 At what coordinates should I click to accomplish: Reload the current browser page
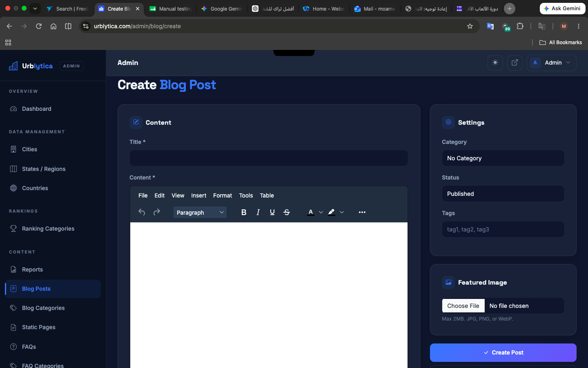pos(39,26)
